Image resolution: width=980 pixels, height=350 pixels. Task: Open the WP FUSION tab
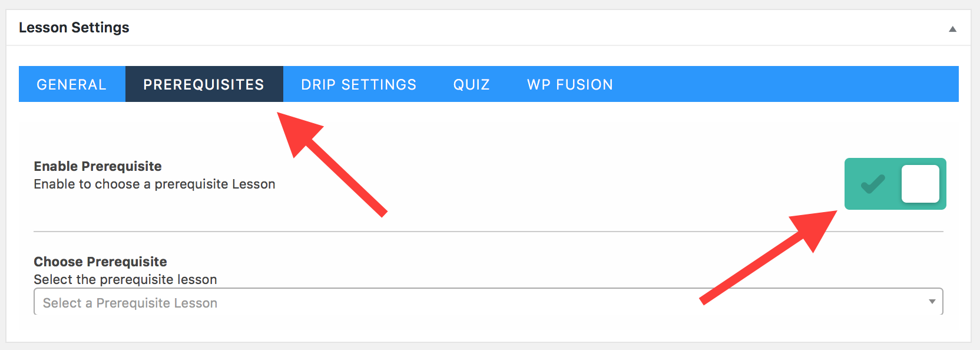(x=570, y=84)
